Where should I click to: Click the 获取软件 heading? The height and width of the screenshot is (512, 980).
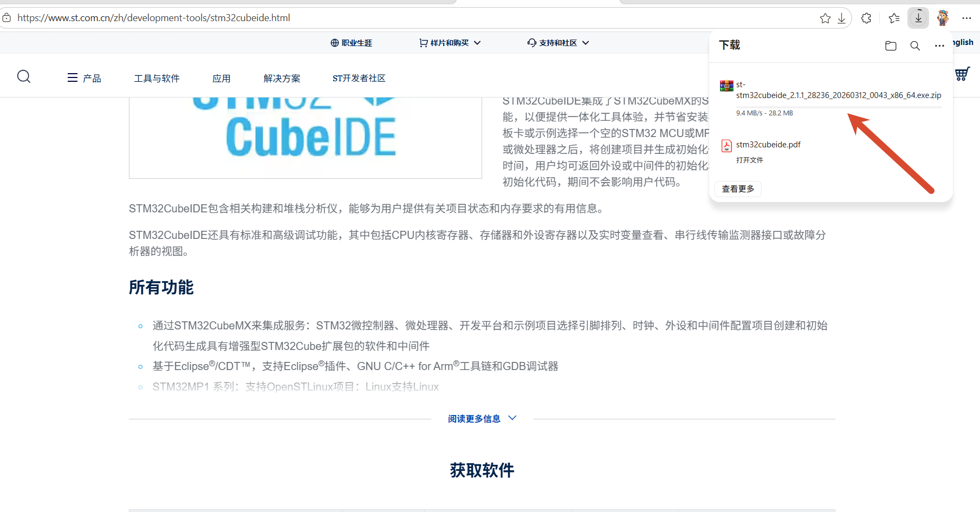(x=482, y=470)
